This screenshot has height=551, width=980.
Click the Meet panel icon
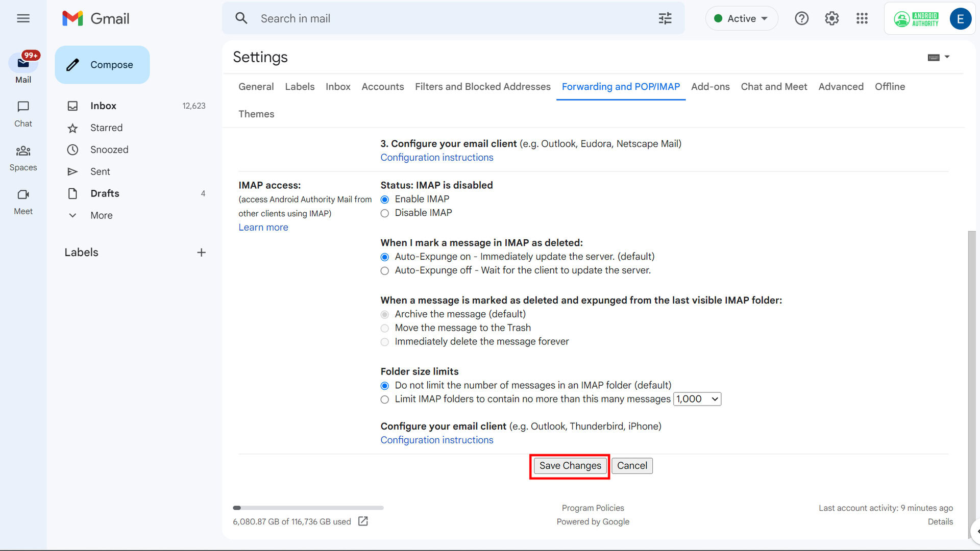[23, 194]
